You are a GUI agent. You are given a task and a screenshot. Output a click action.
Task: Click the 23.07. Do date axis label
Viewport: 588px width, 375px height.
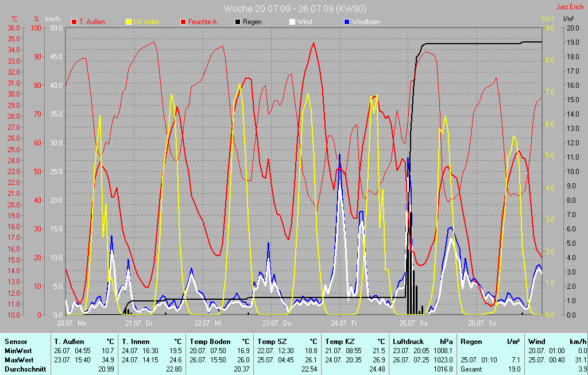[277, 323]
